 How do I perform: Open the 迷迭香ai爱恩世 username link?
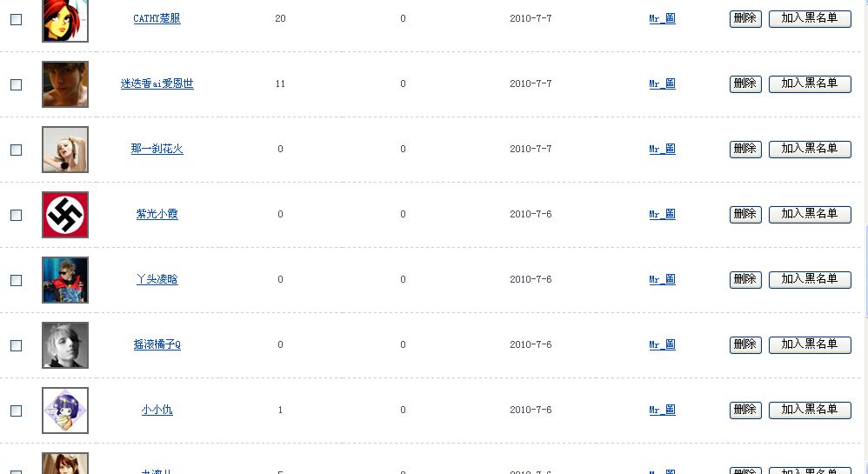pos(157,83)
